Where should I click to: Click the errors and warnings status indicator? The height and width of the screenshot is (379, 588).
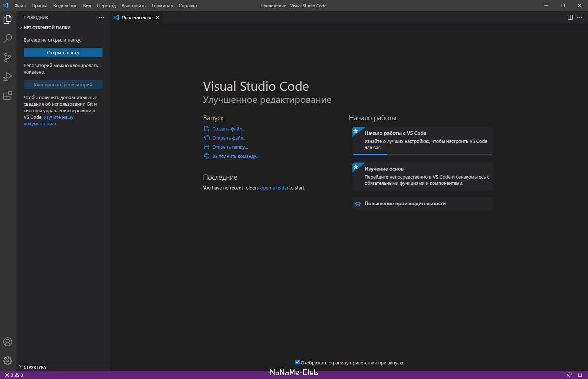(14, 375)
